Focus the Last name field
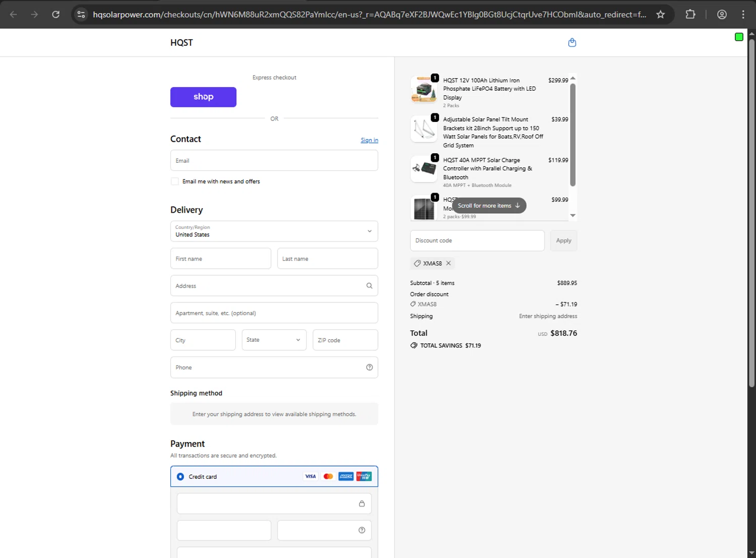The width and height of the screenshot is (756, 558). (x=328, y=259)
